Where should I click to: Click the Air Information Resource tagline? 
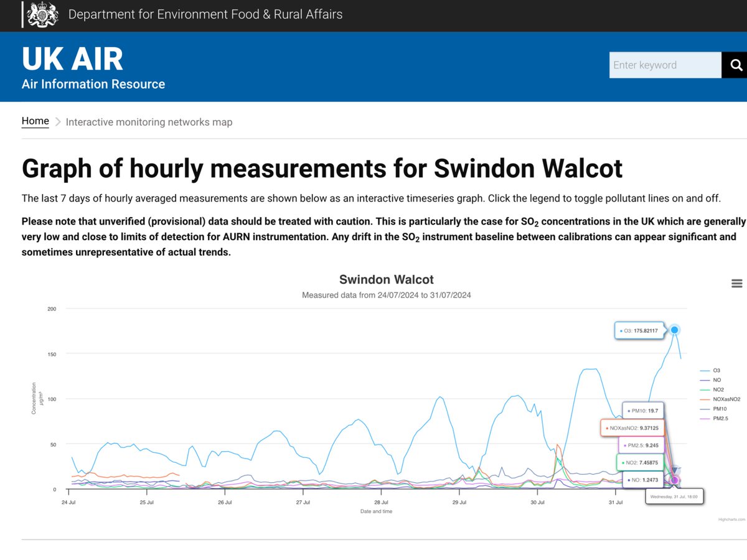[93, 84]
